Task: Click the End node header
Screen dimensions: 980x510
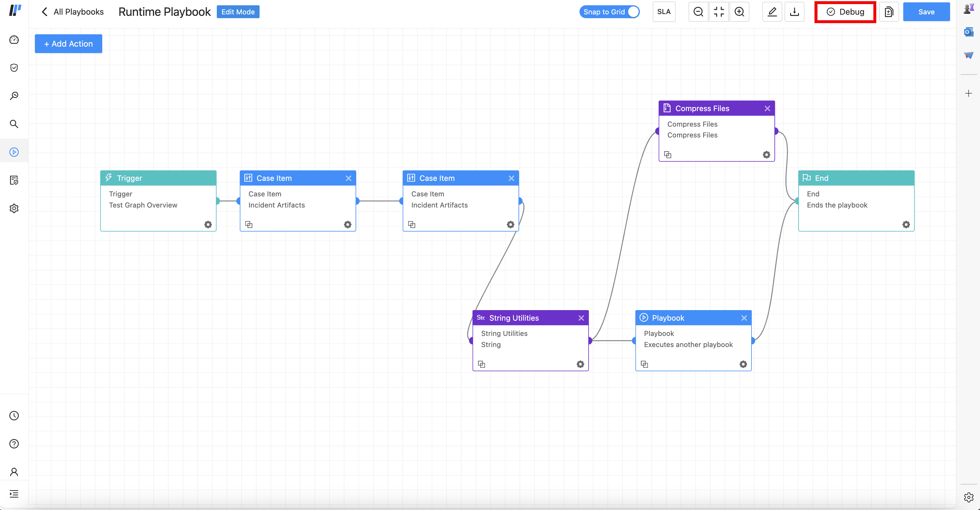Action: [x=856, y=178]
